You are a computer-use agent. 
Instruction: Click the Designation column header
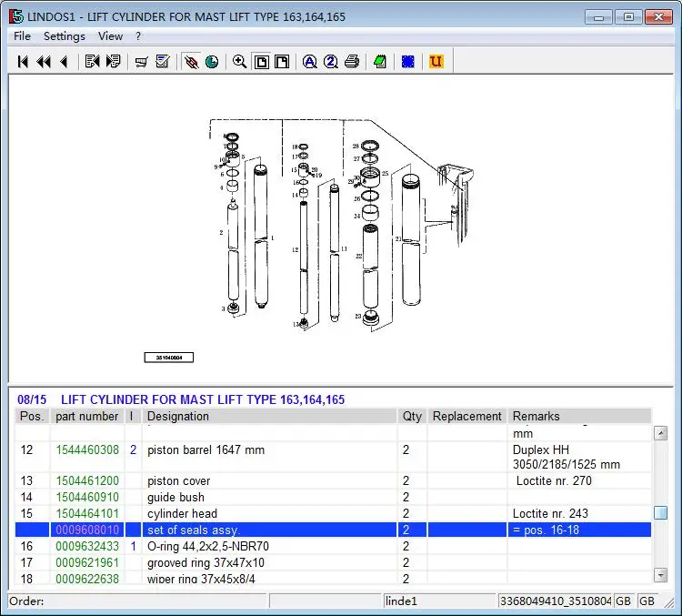point(178,417)
